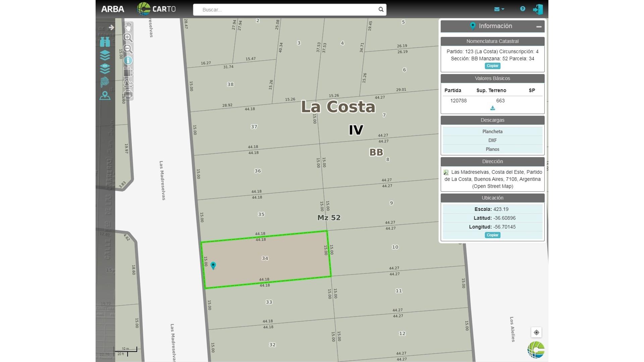
Task: Click the zoom in magnifier tool
Action: pyautogui.click(x=128, y=38)
